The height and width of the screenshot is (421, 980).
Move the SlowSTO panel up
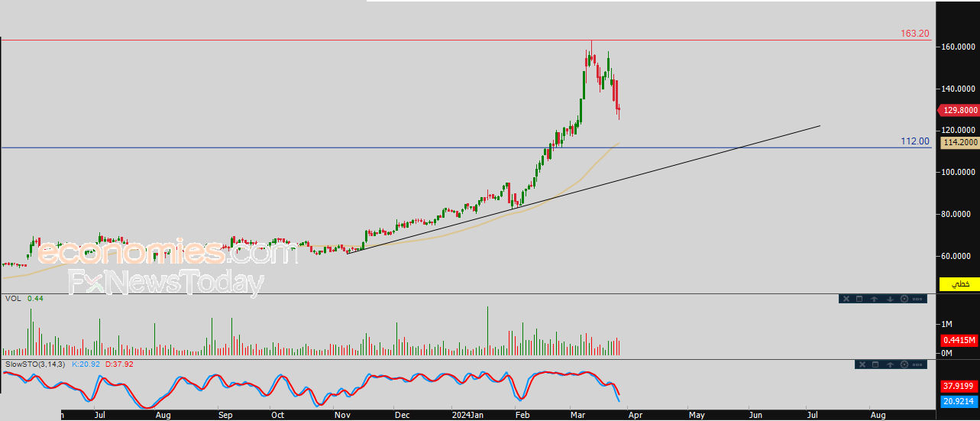(x=890, y=364)
